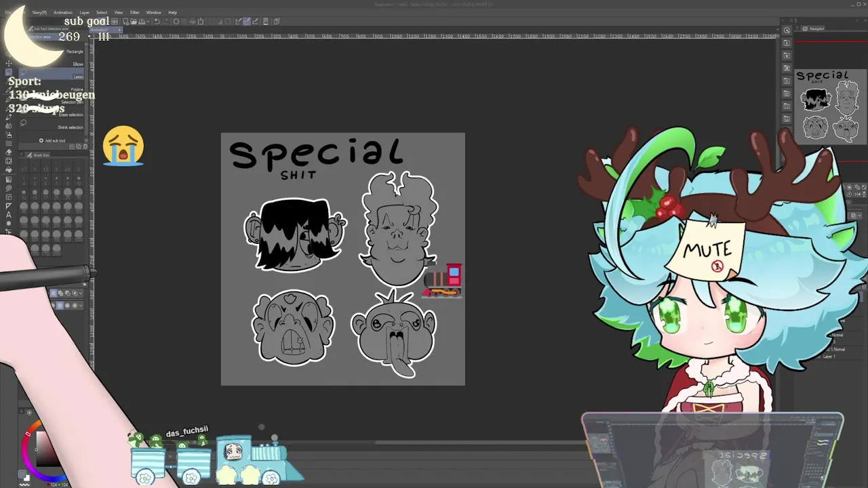Open the Filter menu
Screen dimensions: 868x488
point(135,12)
